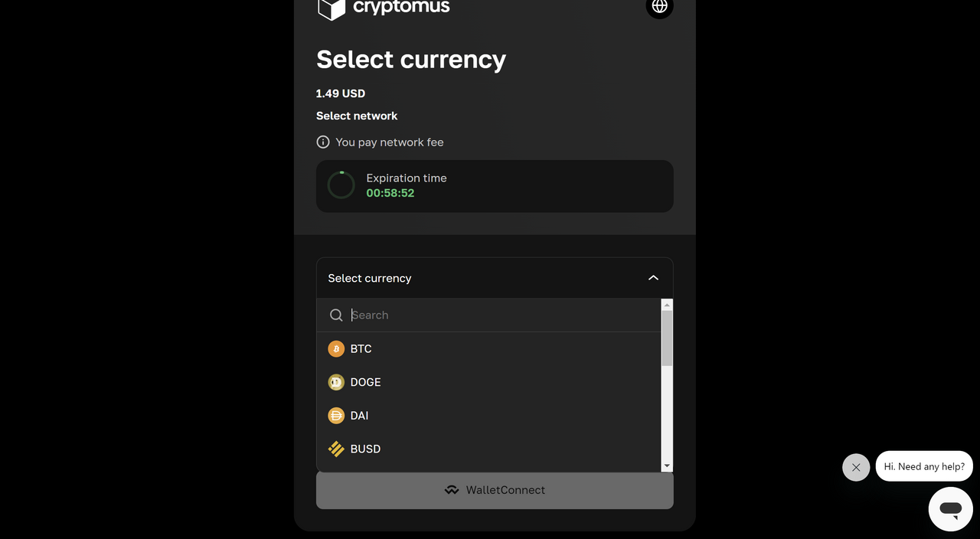980x539 pixels.
Task: Click the DAI coin icon
Action: pos(336,416)
